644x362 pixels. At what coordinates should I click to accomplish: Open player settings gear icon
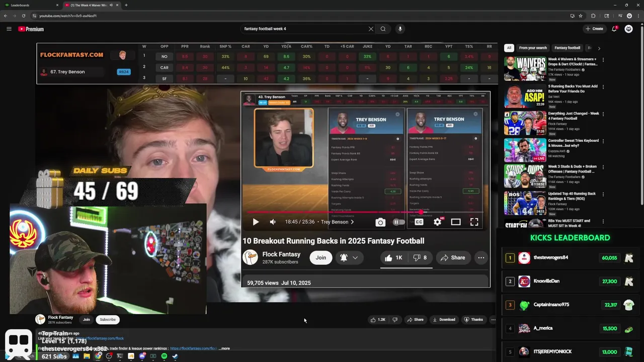tap(438, 222)
